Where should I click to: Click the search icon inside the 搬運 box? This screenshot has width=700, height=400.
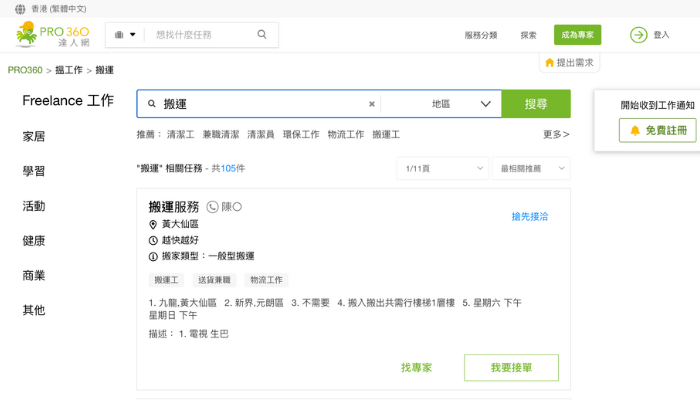coord(152,104)
